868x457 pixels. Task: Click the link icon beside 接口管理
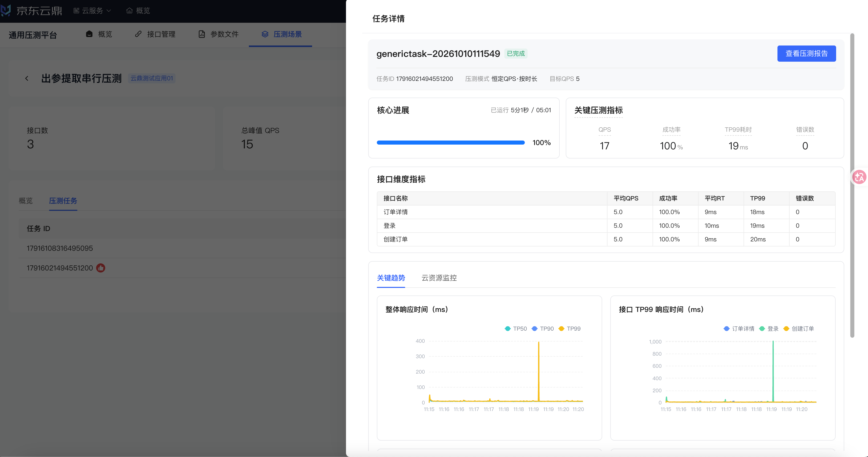tap(138, 34)
